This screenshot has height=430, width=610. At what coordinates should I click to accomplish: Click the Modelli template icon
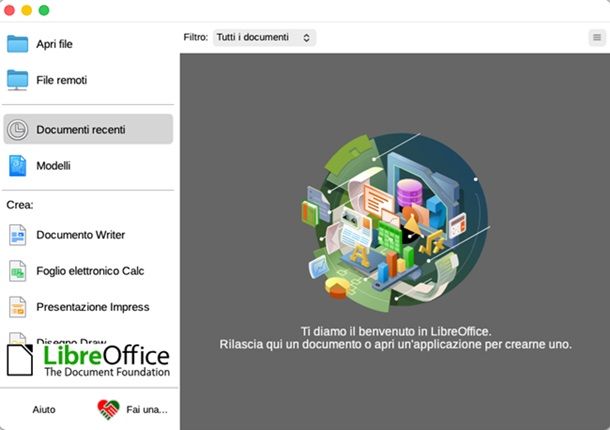click(x=18, y=166)
